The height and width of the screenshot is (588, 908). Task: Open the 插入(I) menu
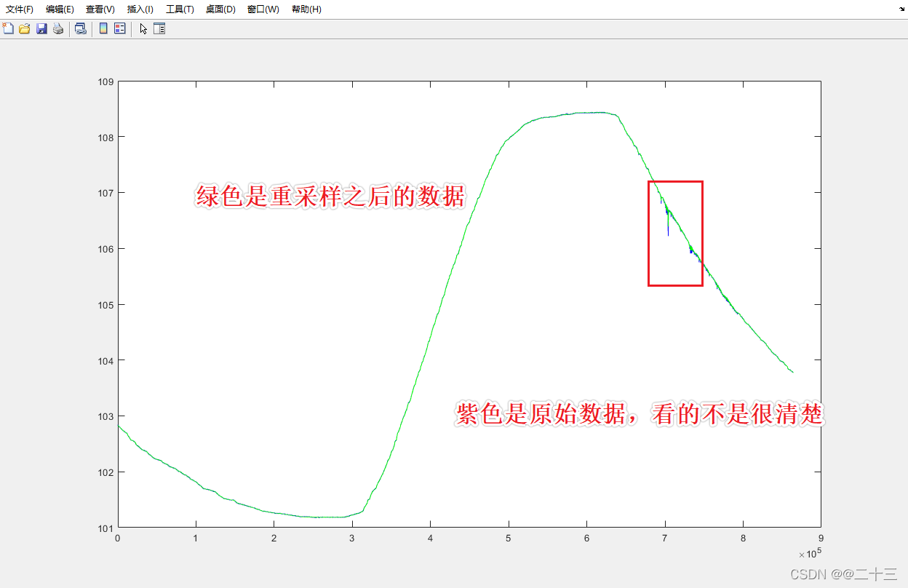pyautogui.click(x=140, y=9)
